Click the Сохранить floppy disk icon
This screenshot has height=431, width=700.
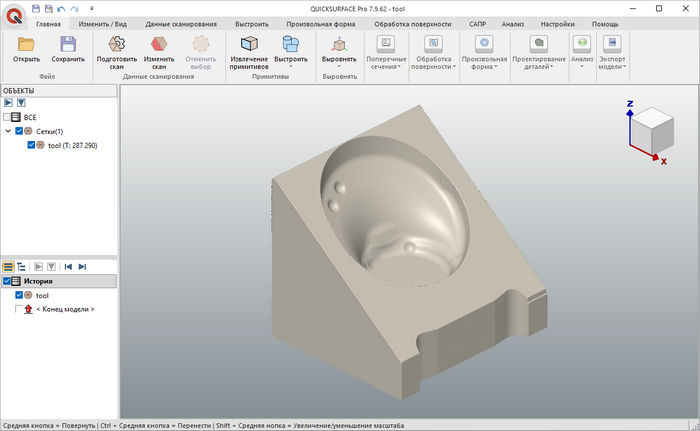[68, 44]
